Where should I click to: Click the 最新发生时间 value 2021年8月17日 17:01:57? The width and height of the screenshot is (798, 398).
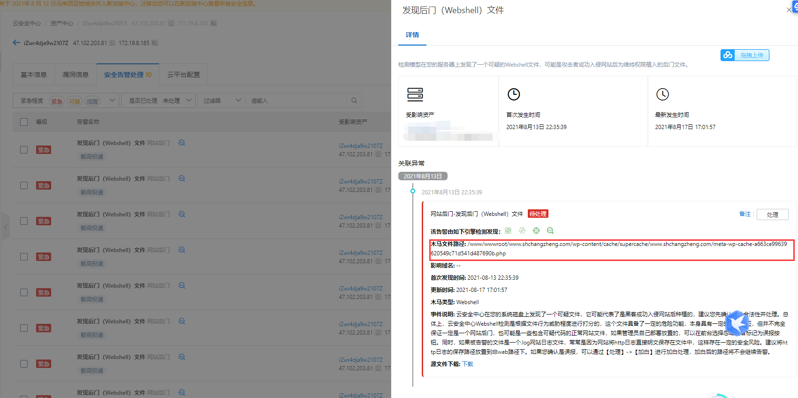point(685,127)
